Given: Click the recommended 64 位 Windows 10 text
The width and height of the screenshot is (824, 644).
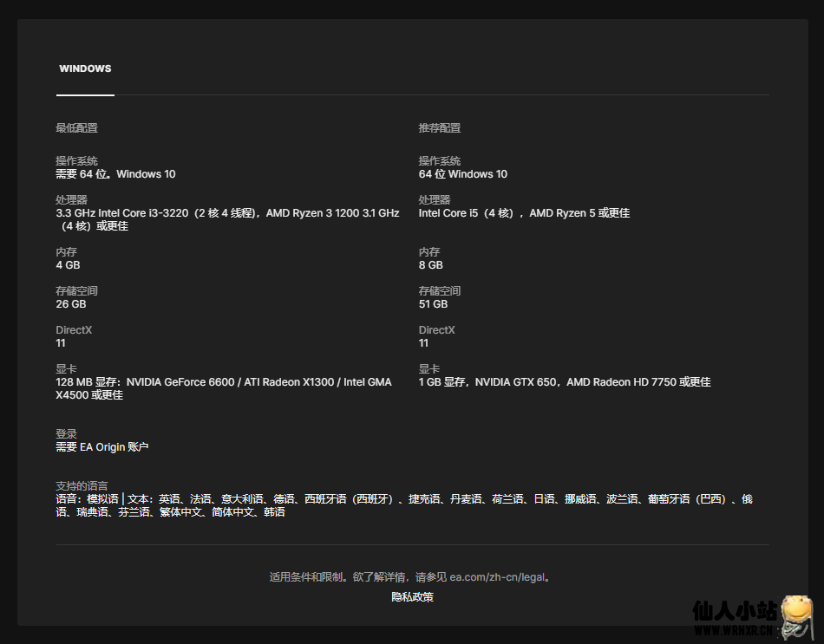Looking at the screenshot, I should tap(462, 174).
